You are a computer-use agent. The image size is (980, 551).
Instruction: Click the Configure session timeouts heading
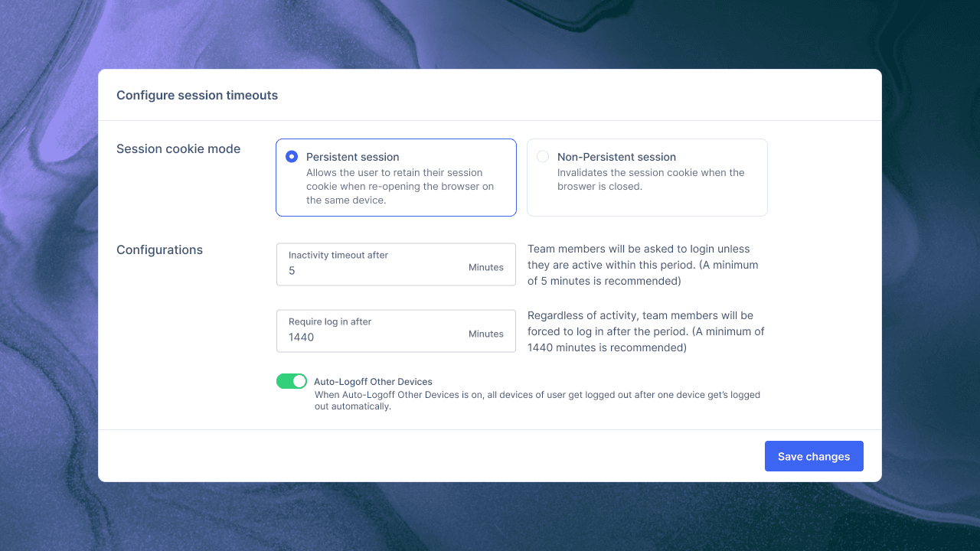pos(197,96)
